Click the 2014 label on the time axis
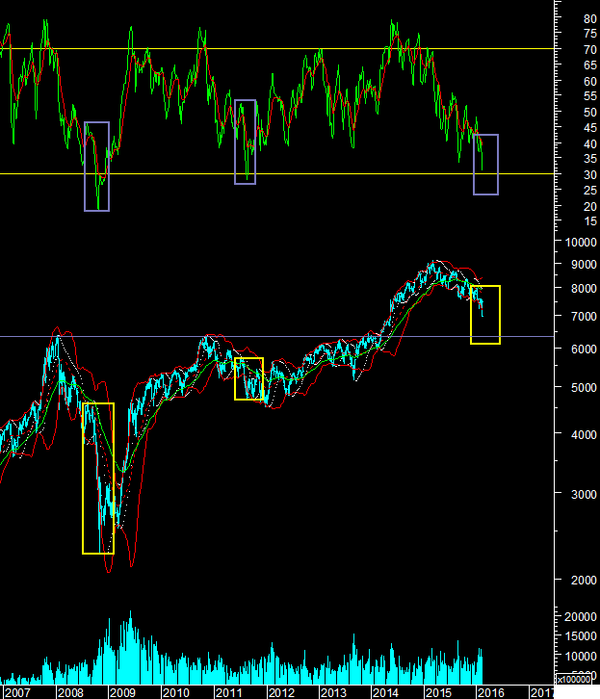 pos(385,692)
